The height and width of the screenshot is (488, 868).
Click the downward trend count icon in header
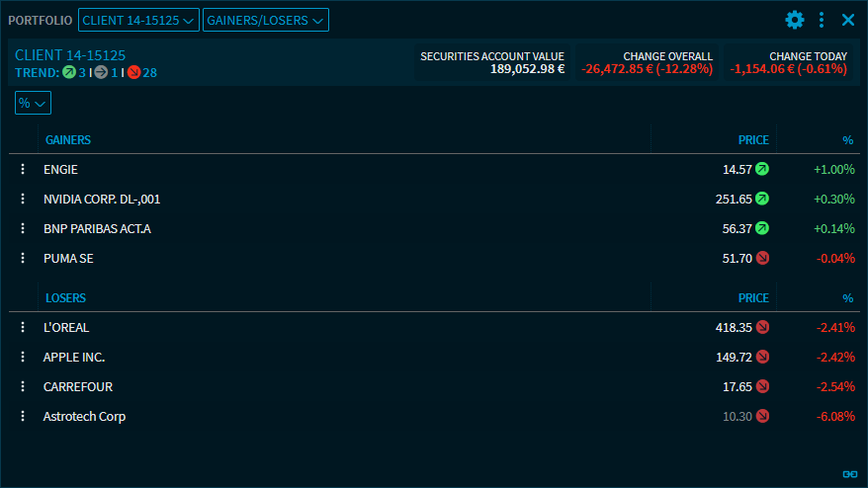click(134, 72)
